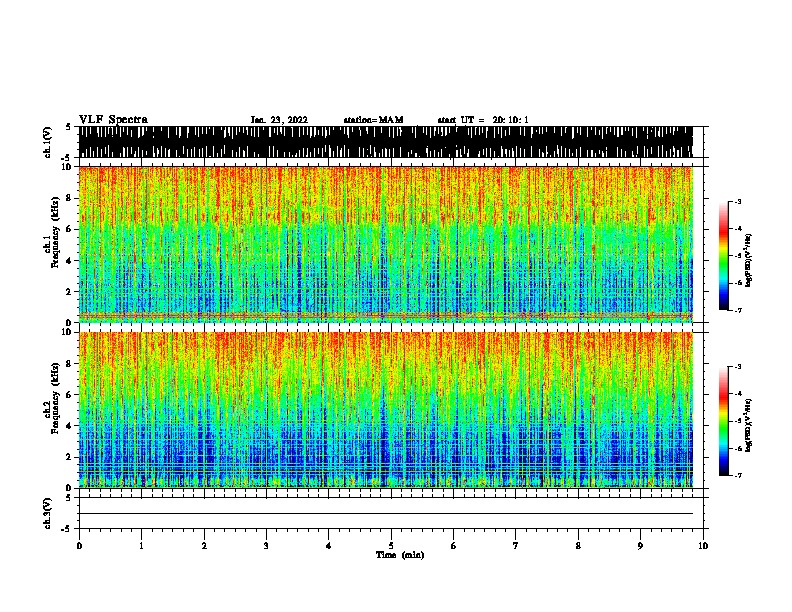
Task: Click time axis tick label "10"
Action: [703, 546]
